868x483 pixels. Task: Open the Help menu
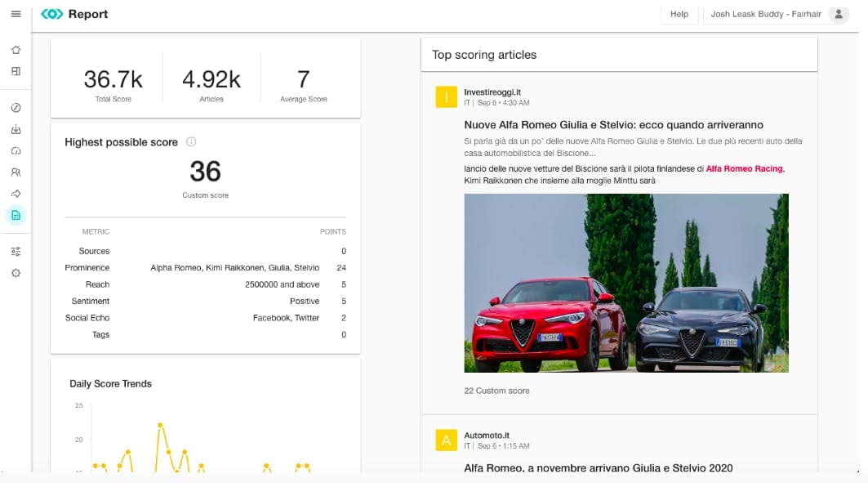click(x=679, y=14)
